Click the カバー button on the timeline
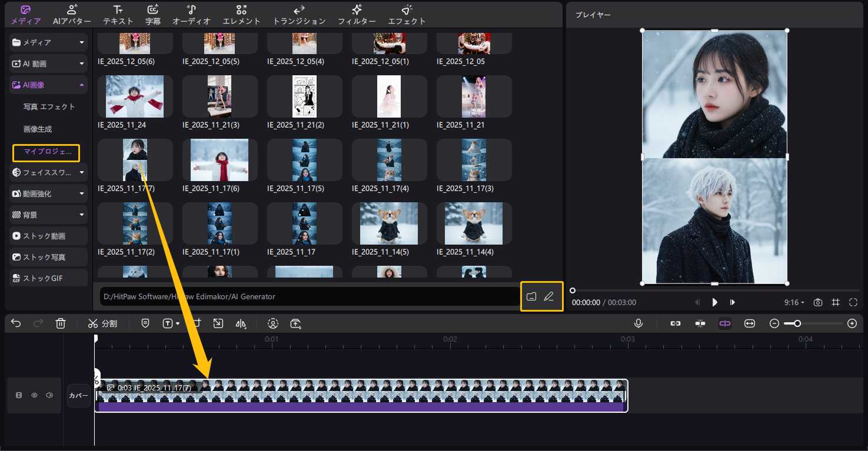 [x=78, y=395]
